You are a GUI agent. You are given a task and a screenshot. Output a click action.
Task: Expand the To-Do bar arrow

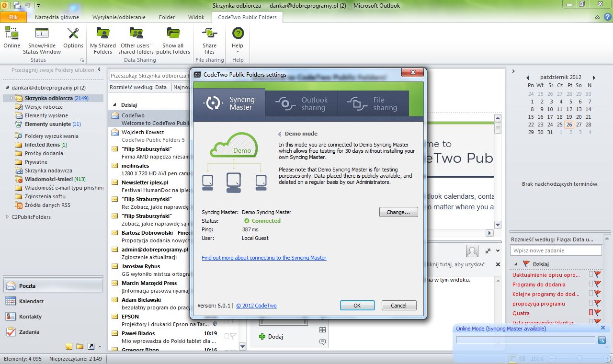pyautogui.click(x=513, y=71)
